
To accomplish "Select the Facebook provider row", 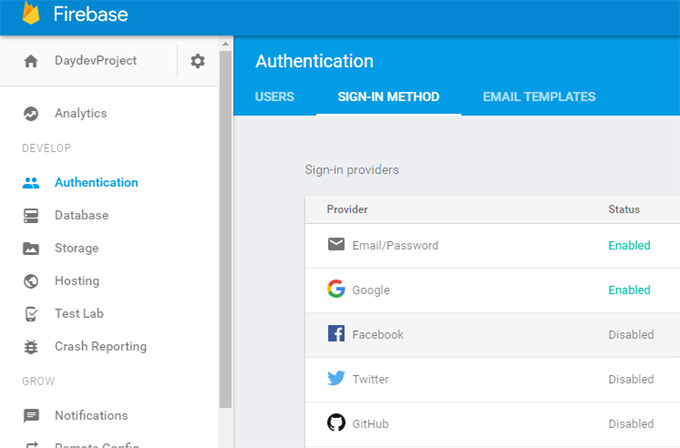I will click(492, 335).
